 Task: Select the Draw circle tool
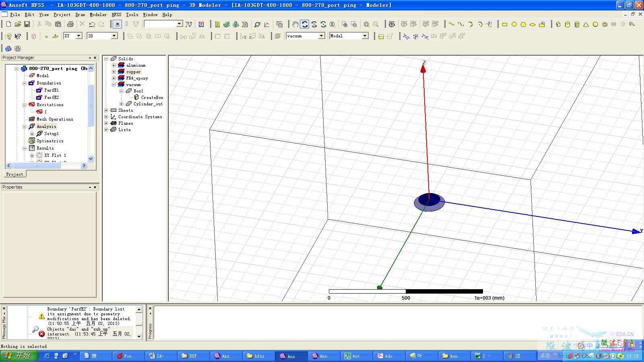[514, 24]
